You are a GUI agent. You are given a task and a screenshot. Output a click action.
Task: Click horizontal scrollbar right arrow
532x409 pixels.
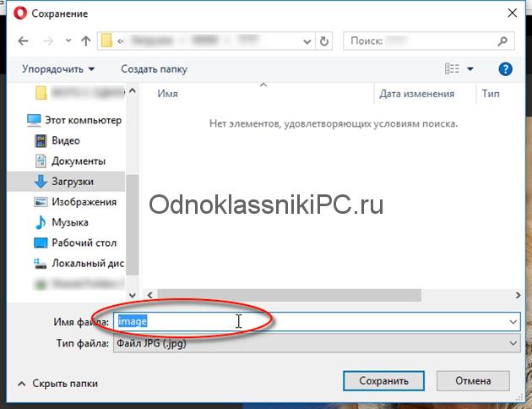pyautogui.click(x=518, y=295)
